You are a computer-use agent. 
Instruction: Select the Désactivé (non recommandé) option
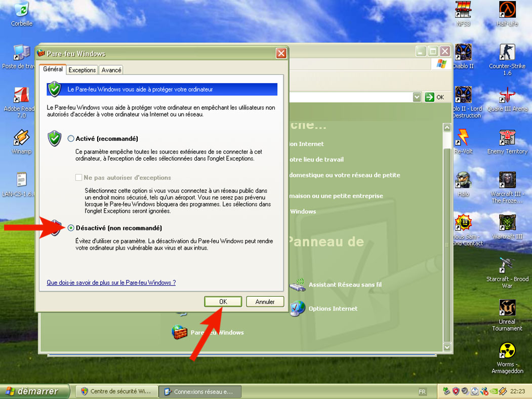71,228
